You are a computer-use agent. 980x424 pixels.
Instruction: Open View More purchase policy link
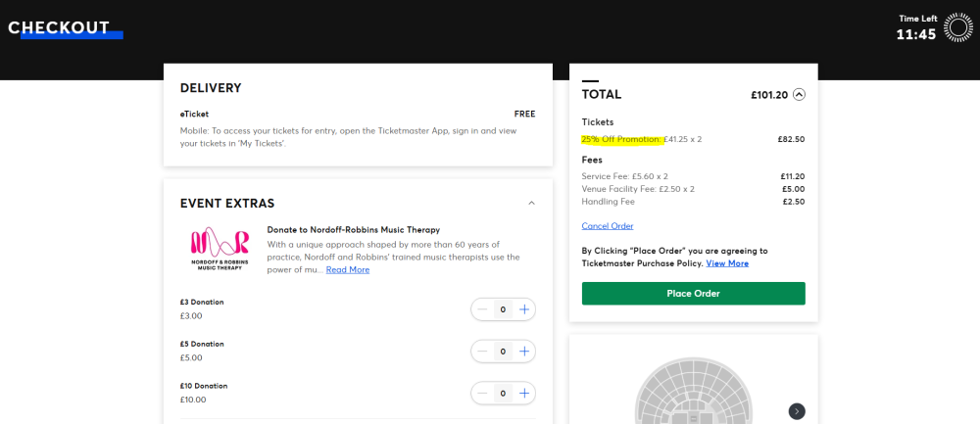coord(727,263)
